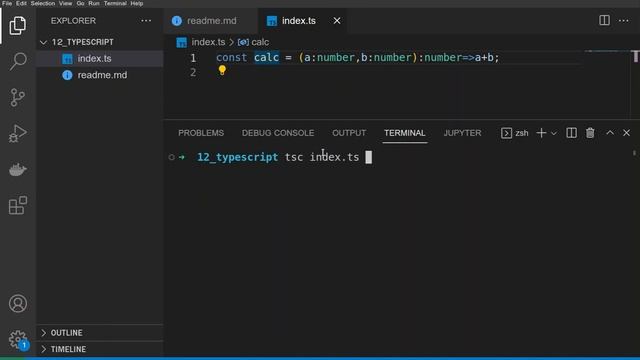This screenshot has height=360, width=640.
Task: Open the View menu
Action: click(x=65, y=3)
